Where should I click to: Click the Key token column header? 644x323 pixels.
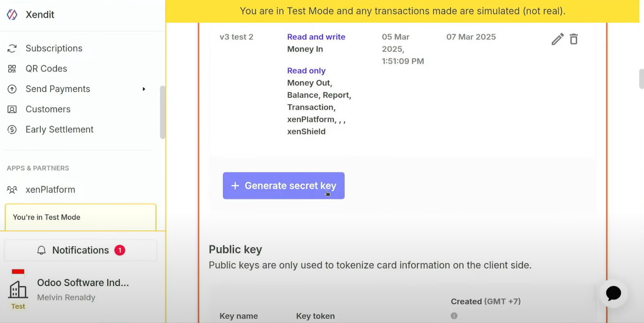(315, 316)
